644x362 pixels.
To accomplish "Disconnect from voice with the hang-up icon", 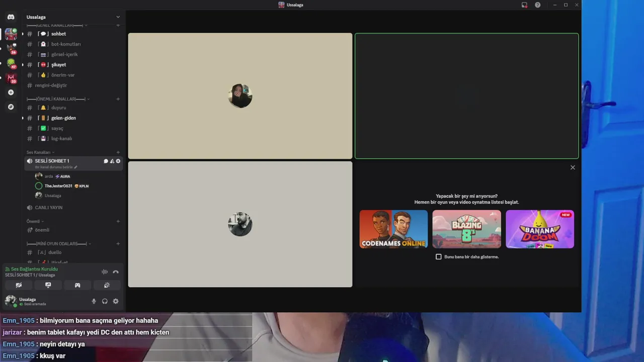I will (116, 272).
